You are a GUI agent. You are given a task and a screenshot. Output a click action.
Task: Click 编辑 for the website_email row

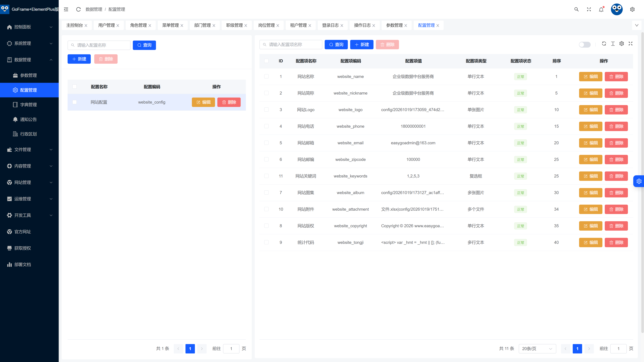(x=591, y=143)
